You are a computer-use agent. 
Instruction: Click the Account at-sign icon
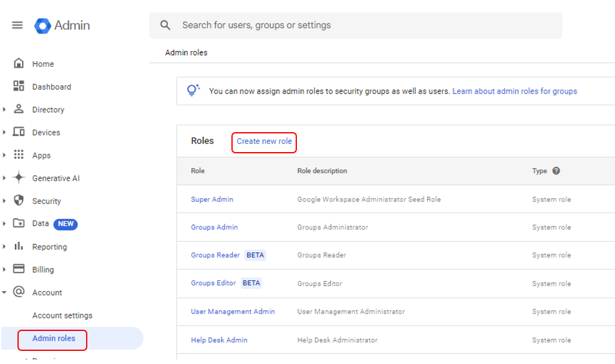tap(19, 292)
